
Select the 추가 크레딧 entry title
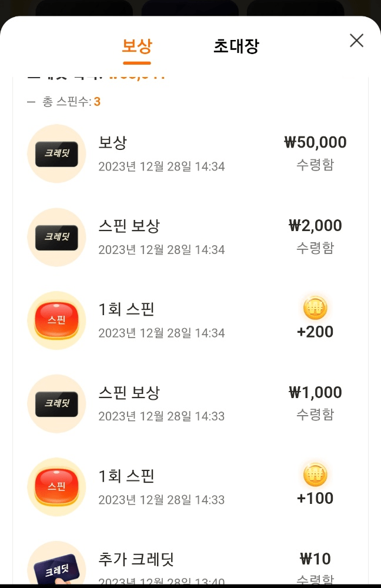pos(136,559)
